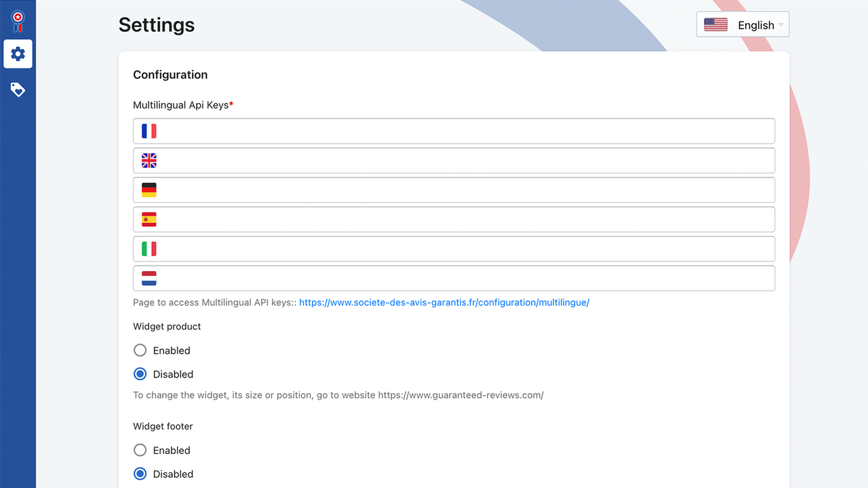This screenshot has width=868, height=488.
Task: Enable the Widget product option
Action: (x=140, y=350)
